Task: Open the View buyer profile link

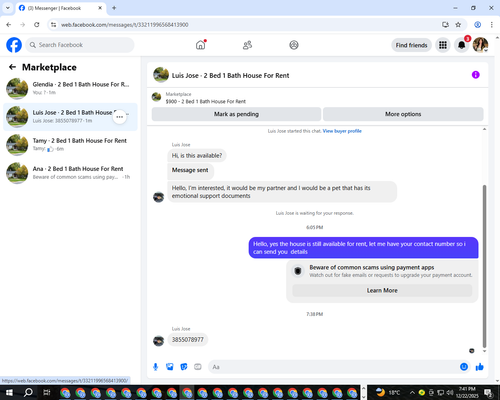Action: click(342, 131)
